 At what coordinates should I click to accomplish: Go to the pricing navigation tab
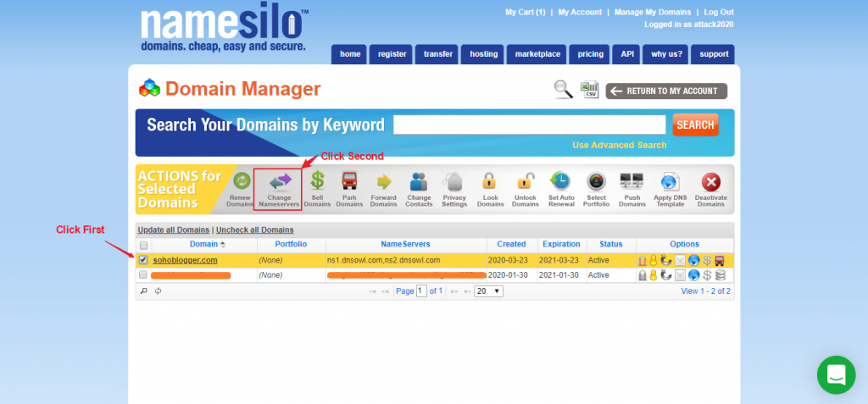(x=590, y=54)
